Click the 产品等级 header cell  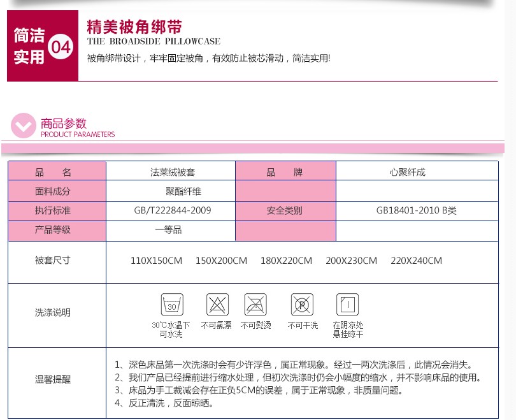click(57, 231)
